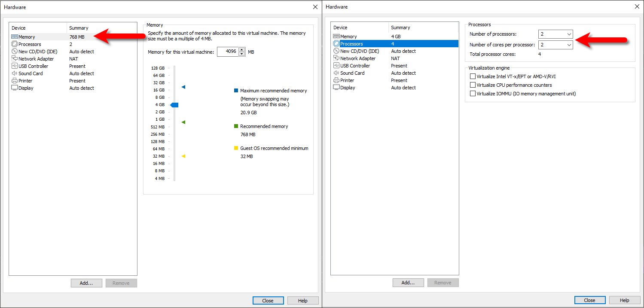644x308 pixels.
Task: Click yellow guest OS minimum marker
Action: point(183,156)
